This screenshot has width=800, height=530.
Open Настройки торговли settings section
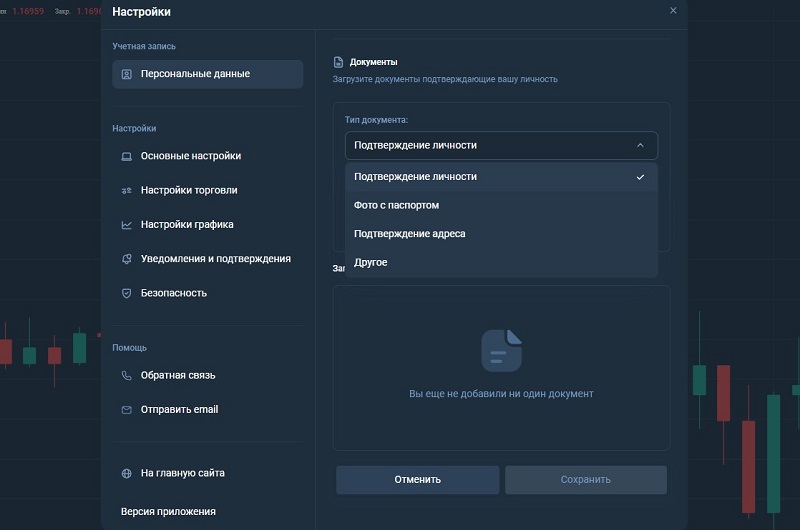[189, 190]
